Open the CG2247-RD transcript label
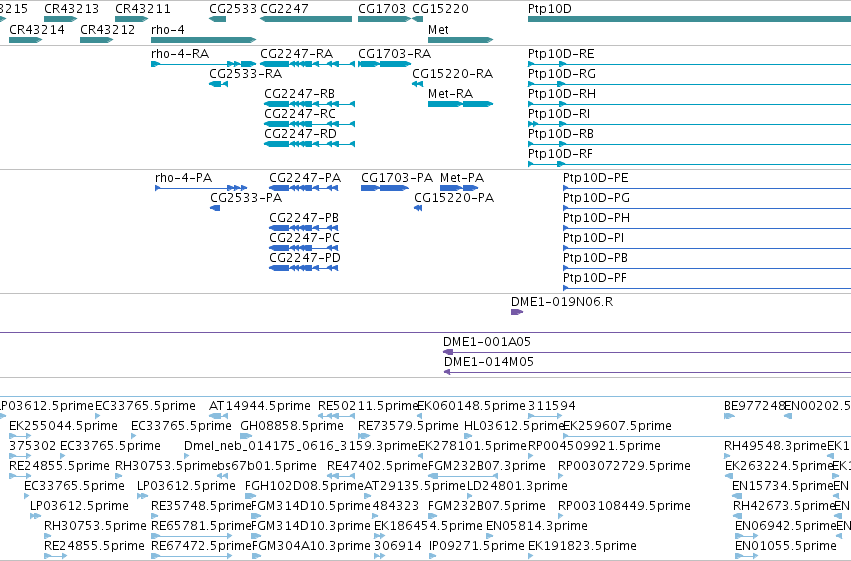Screen dimensions: 851x561 [301, 133]
